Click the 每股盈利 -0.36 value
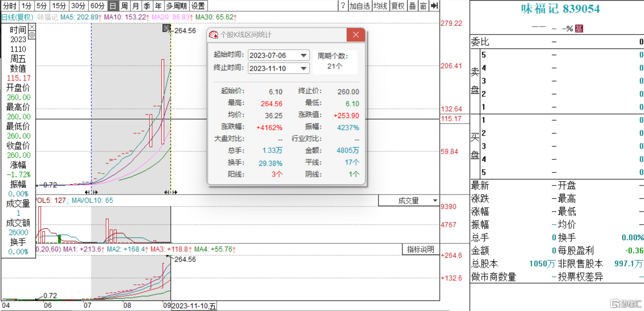644x311 pixels. pyautogui.click(x=634, y=250)
